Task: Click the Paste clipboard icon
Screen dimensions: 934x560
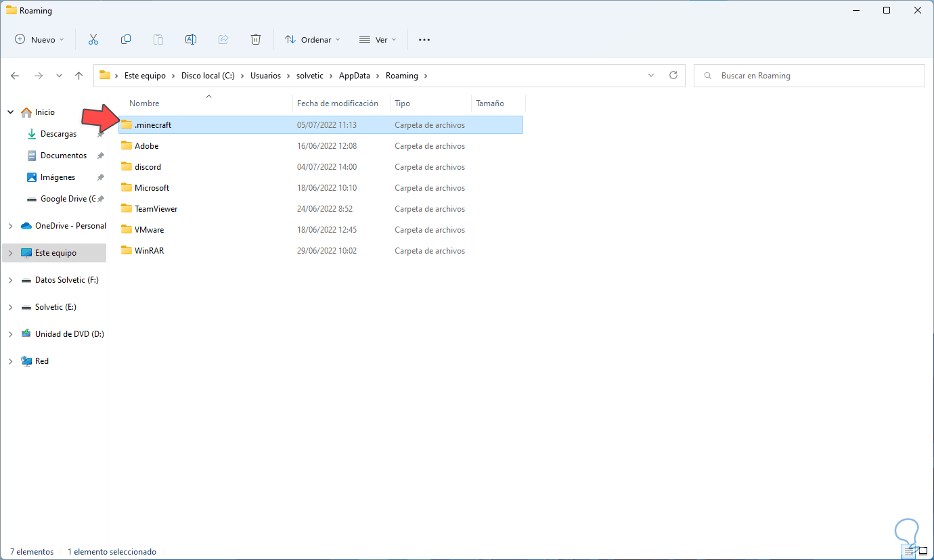Action: (x=158, y=39)
